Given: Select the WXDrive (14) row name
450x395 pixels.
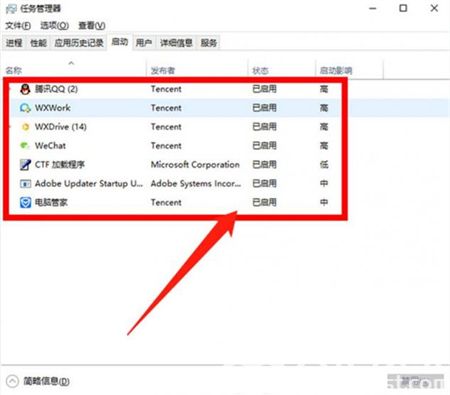Looking at the screenshot, I should pyautogui.click(x=61, y=127).
